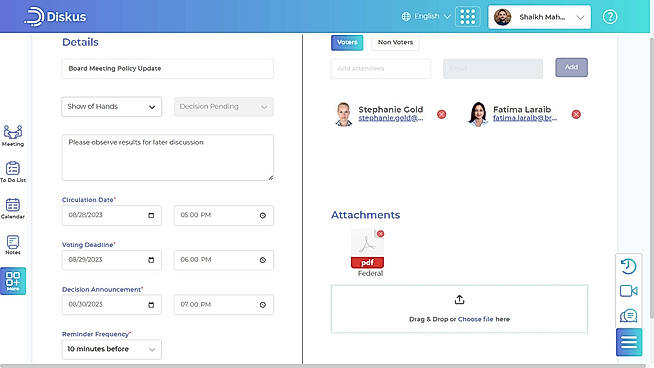This screenshot has height=368, width=654.
Task: Open the chat messages icon
Action: (629, 316)
